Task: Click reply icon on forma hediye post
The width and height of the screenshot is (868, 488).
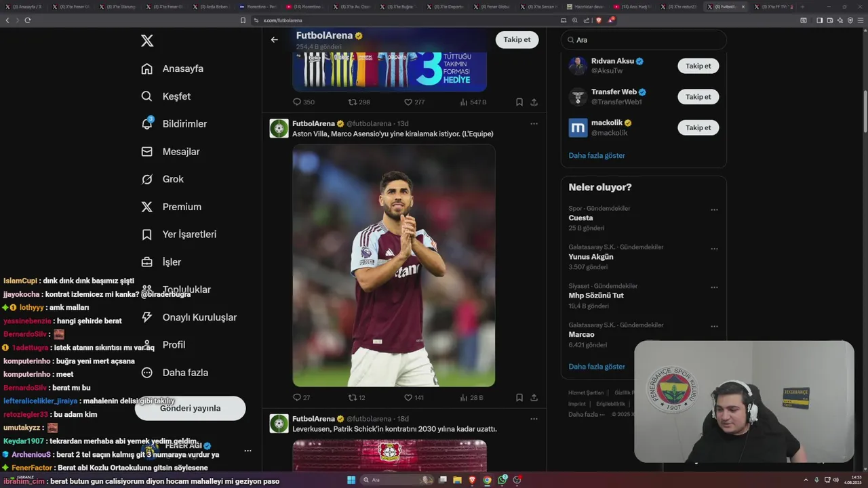Action: (x=296, y=102)
